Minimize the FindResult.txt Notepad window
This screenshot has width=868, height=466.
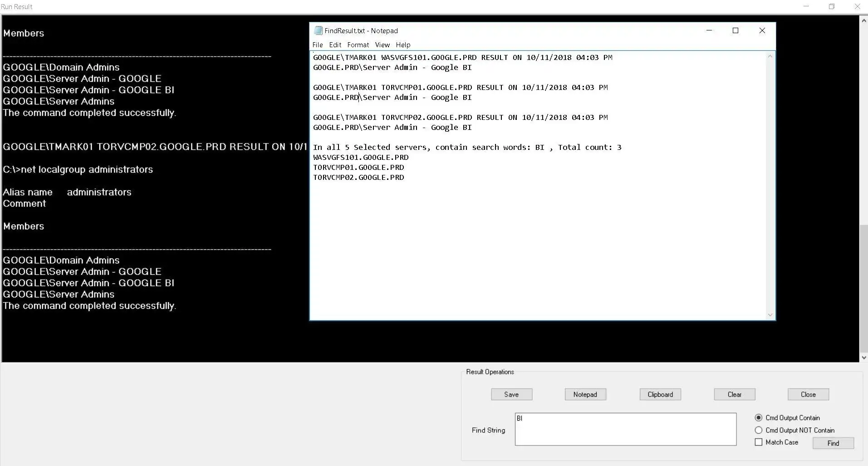(709, 30)
